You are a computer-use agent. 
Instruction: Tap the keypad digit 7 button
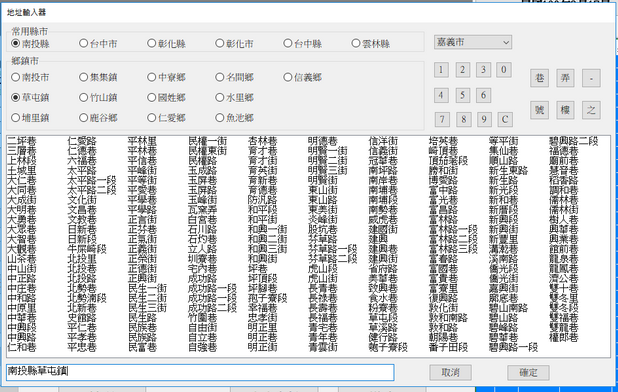click(x=442, y=119)
